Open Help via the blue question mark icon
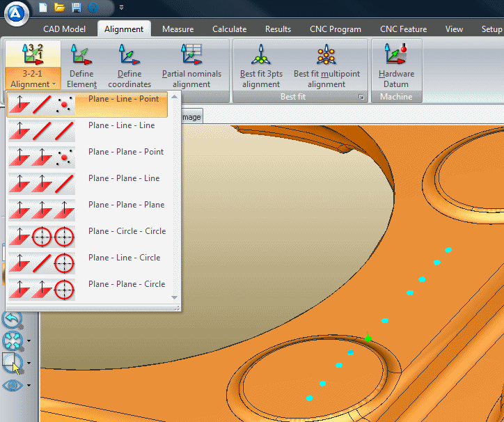 coord(93,8)
